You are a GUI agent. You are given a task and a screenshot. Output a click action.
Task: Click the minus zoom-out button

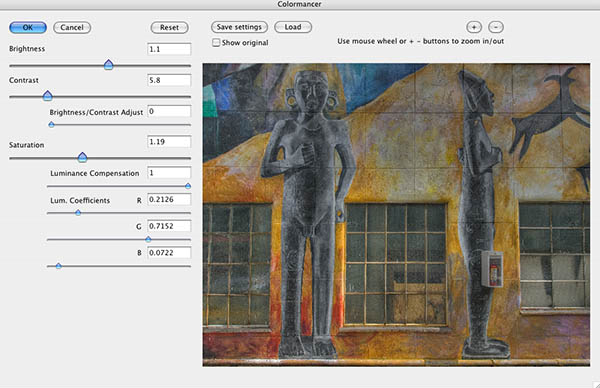tap(496, 27)
